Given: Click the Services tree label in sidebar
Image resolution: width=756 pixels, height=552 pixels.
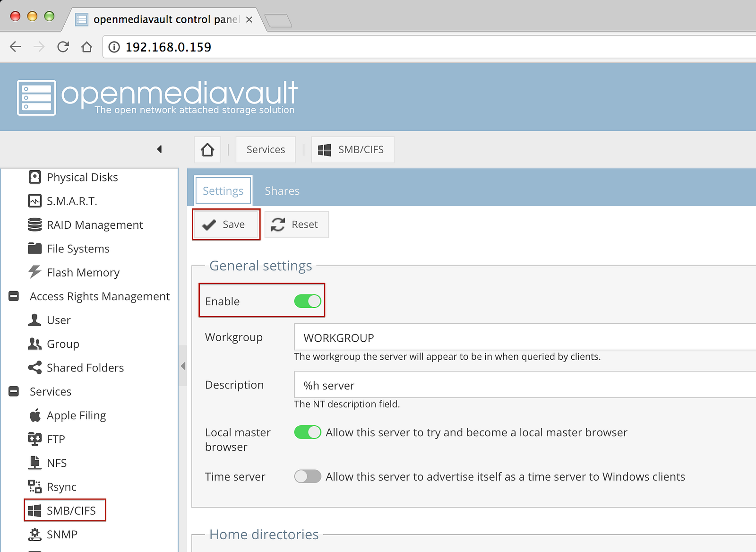Looking at the screenshot, I should [51, 391].
